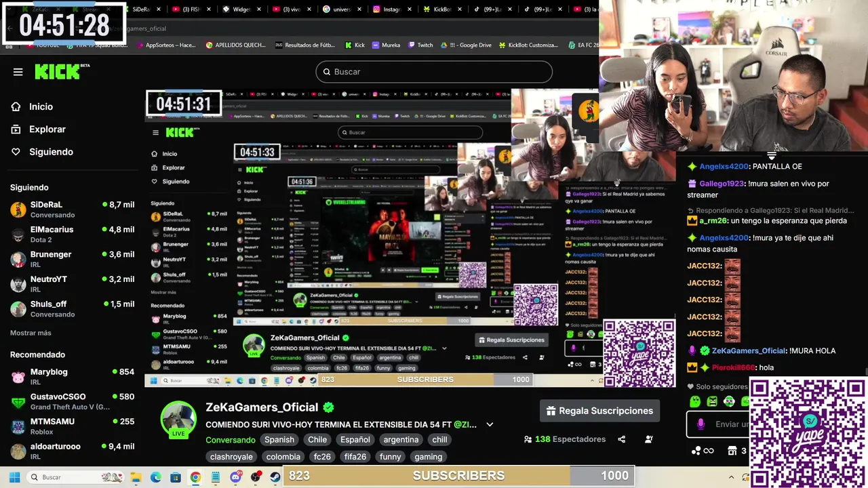The height and width of the screenshot is (488, 868).
Task: Click the argentina tag
Action: click(401, 439)
